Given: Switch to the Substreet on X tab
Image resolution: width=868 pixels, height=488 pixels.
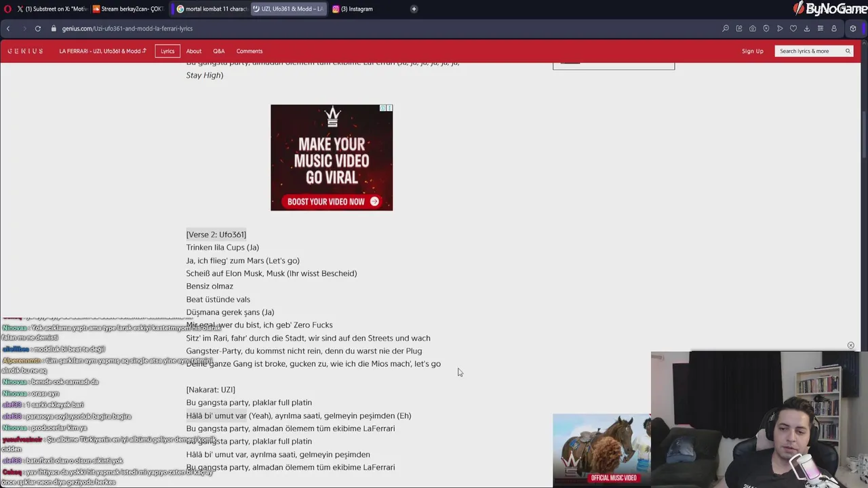Looking at the screenshot, I should pos(52,9).
